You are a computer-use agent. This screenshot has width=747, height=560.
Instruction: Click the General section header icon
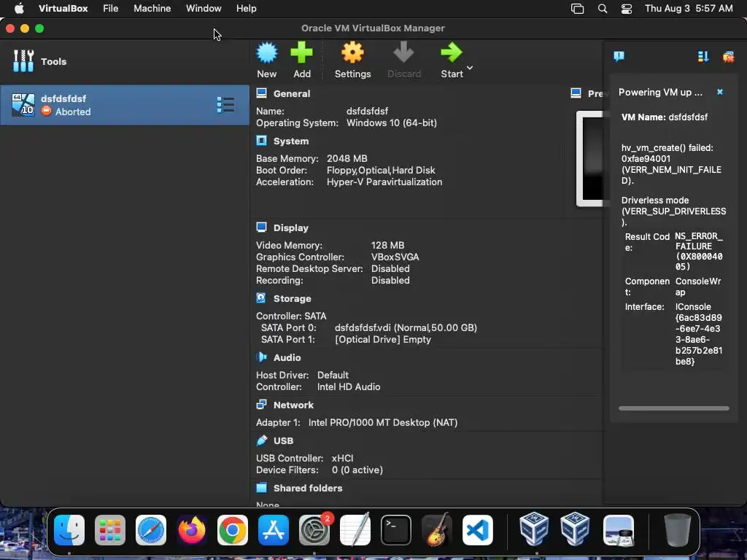[x=262, y=93]
